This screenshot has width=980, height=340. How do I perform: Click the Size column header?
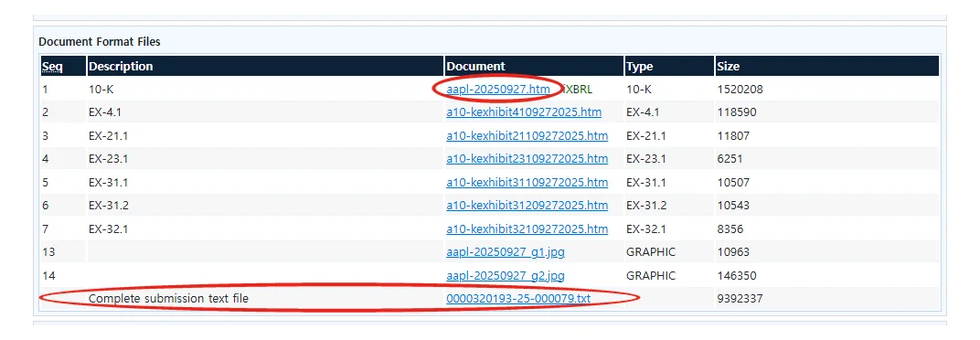click(728, 66)
